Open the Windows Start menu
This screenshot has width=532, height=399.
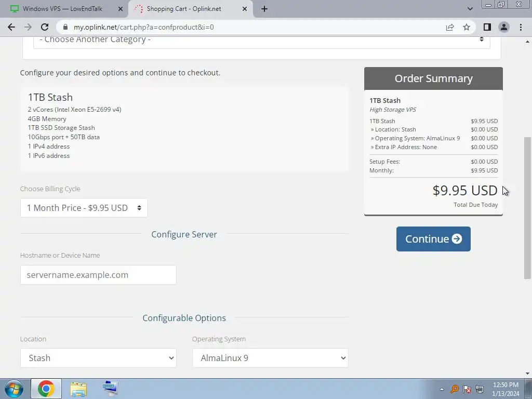point(14,389)
